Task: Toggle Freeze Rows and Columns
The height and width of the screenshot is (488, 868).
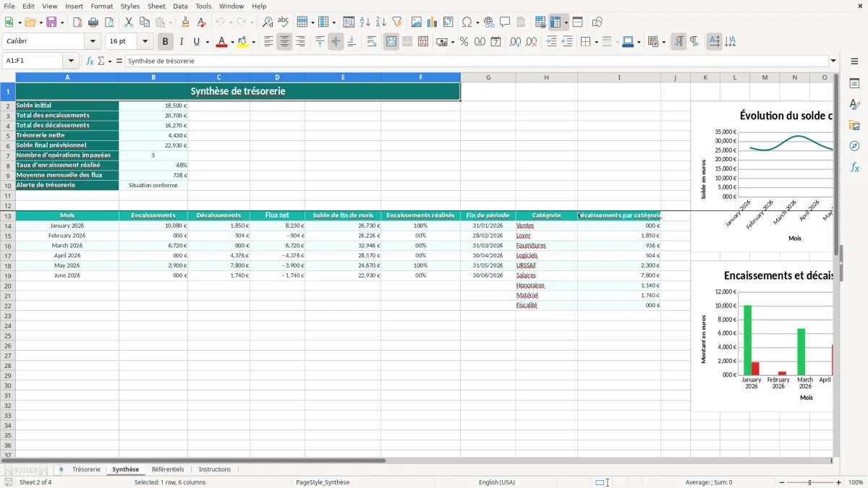Action: 556,22
